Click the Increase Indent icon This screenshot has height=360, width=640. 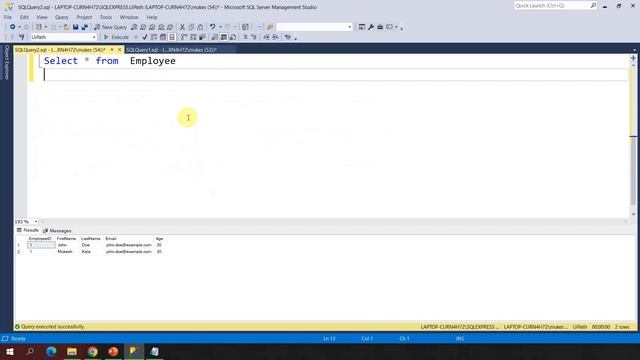(276, 37)
